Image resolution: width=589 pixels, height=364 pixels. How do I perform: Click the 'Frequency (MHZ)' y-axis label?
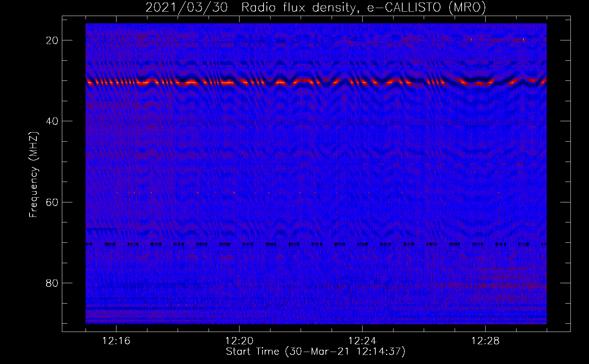pos(33,175)
